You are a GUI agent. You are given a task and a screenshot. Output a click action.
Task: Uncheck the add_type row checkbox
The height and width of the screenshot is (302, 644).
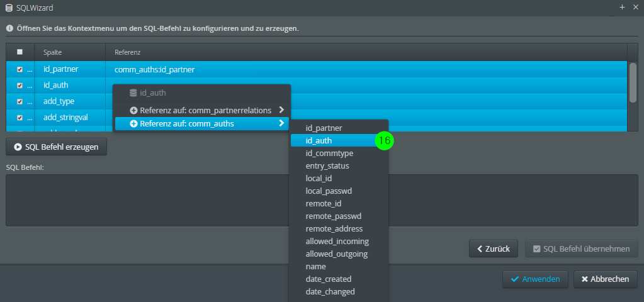(x=20, y=102)
